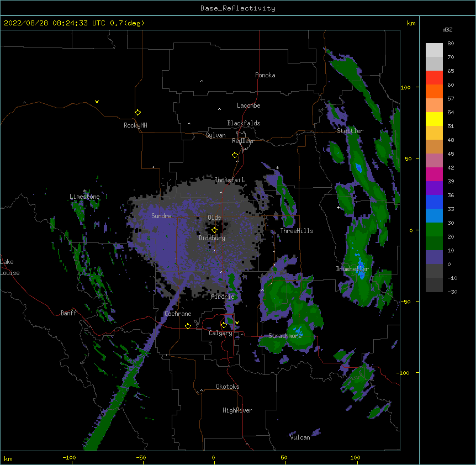Click the 50 tick label on bottom axis

(x=284, y=458)
